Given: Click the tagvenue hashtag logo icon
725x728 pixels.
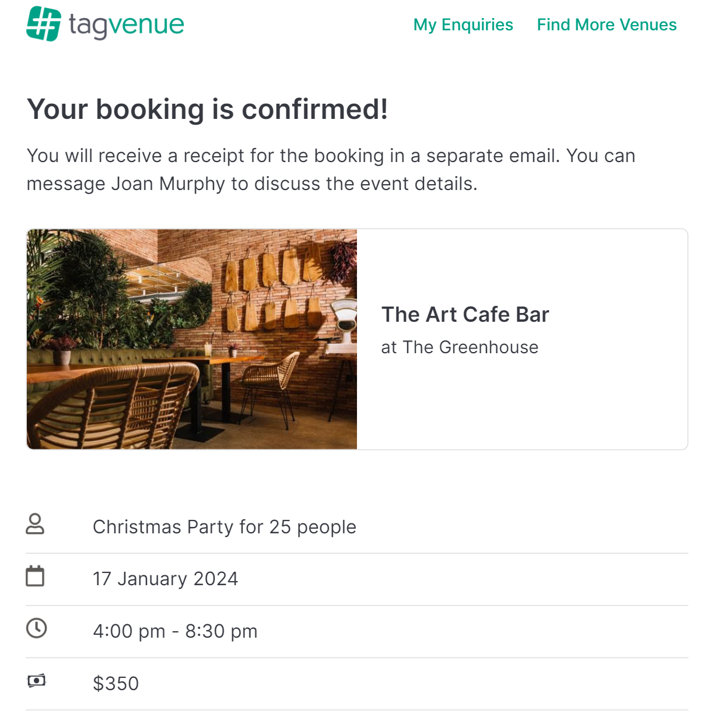Looking at the screenshot, I should coord(44,24).
